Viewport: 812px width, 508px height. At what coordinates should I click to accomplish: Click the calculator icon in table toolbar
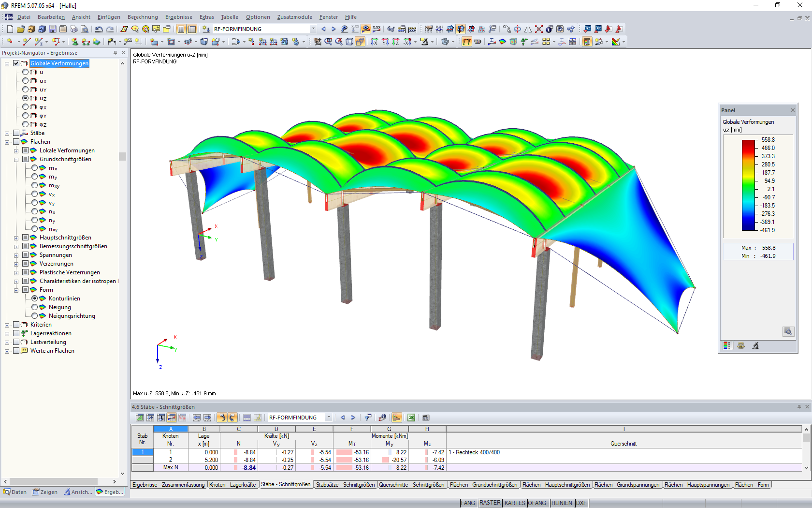[x=426, y=418]
